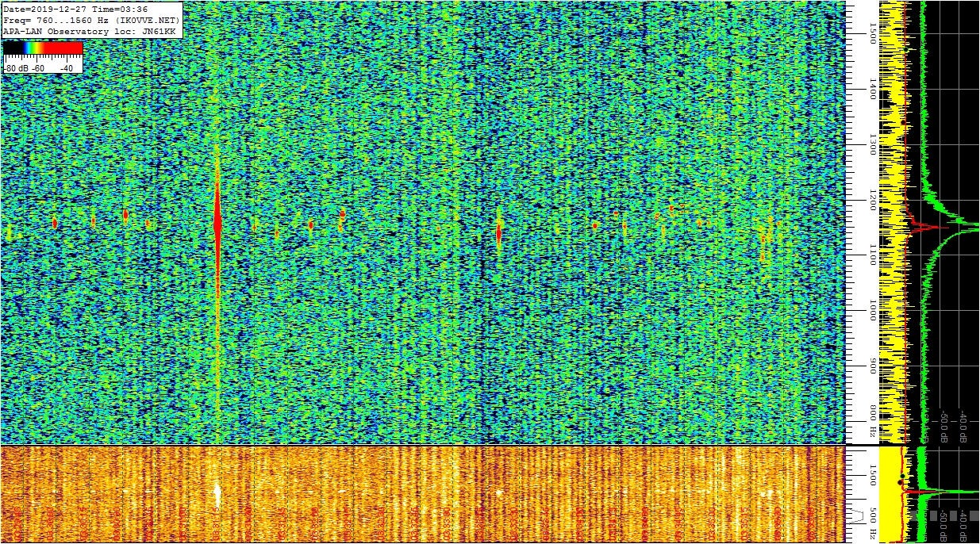Viewport: 980px width, 544px height.
Task: Click the 1500 label on lower frequency axis
Action: pos(874,475)
